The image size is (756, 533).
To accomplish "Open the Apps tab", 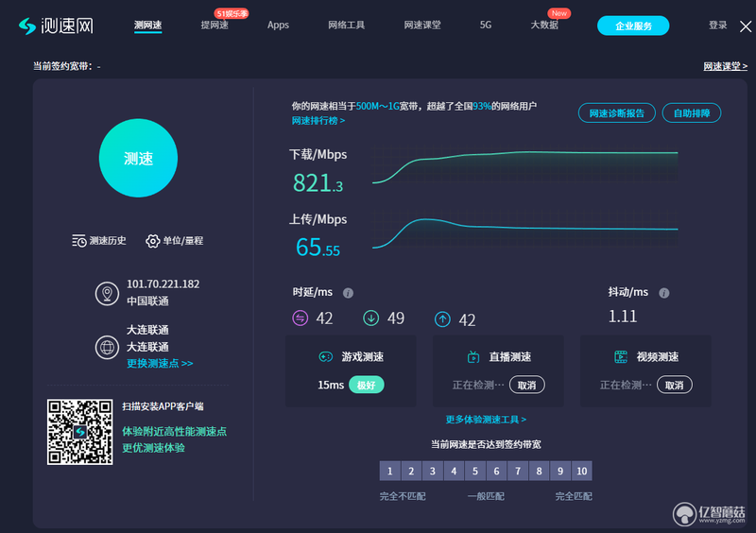I will tap(278, 26).
